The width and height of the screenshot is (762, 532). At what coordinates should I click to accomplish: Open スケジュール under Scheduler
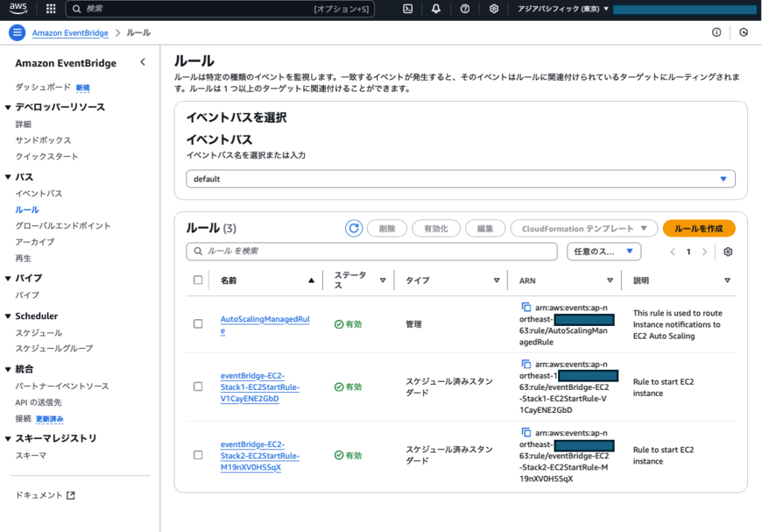[x=39, y=333]
